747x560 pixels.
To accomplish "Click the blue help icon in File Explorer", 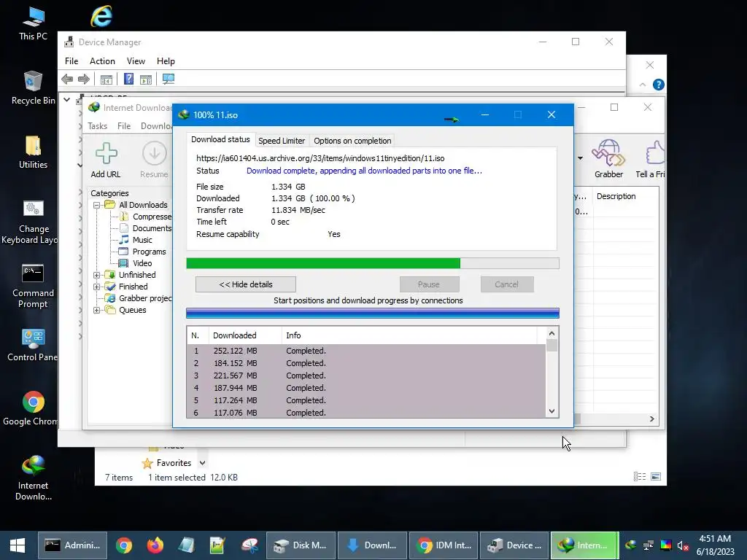I will tap(659, 85).
